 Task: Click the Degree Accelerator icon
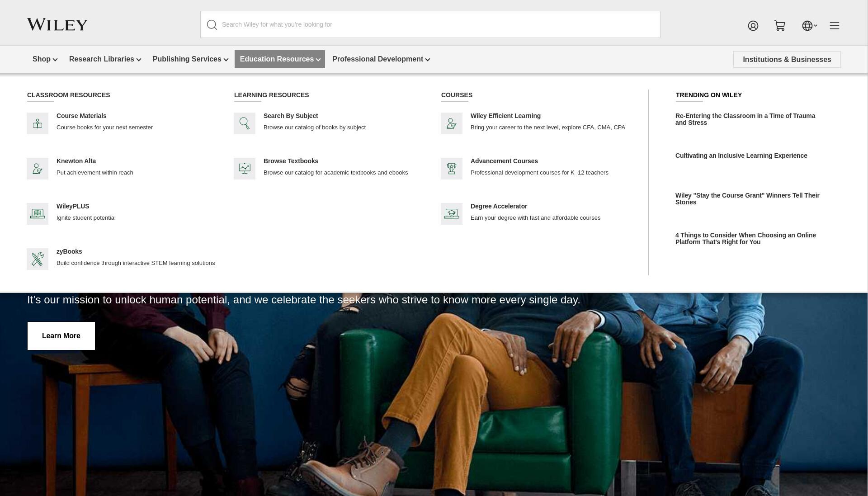point(452,214)
